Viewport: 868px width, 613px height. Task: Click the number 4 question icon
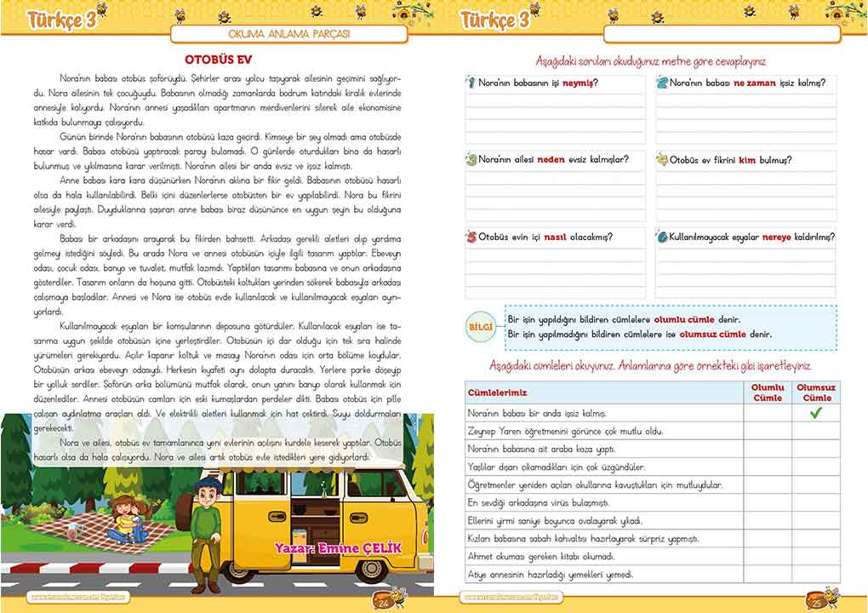pos(661,159)
